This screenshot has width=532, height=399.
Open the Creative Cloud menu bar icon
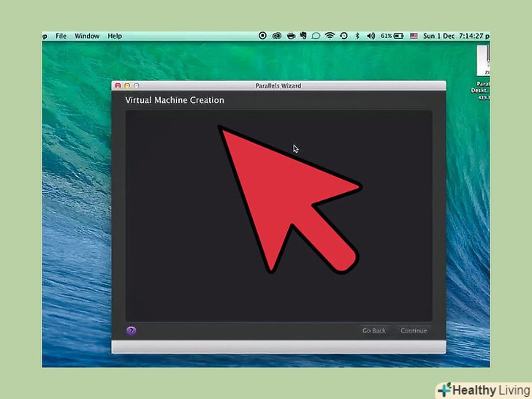pos(277,36)
